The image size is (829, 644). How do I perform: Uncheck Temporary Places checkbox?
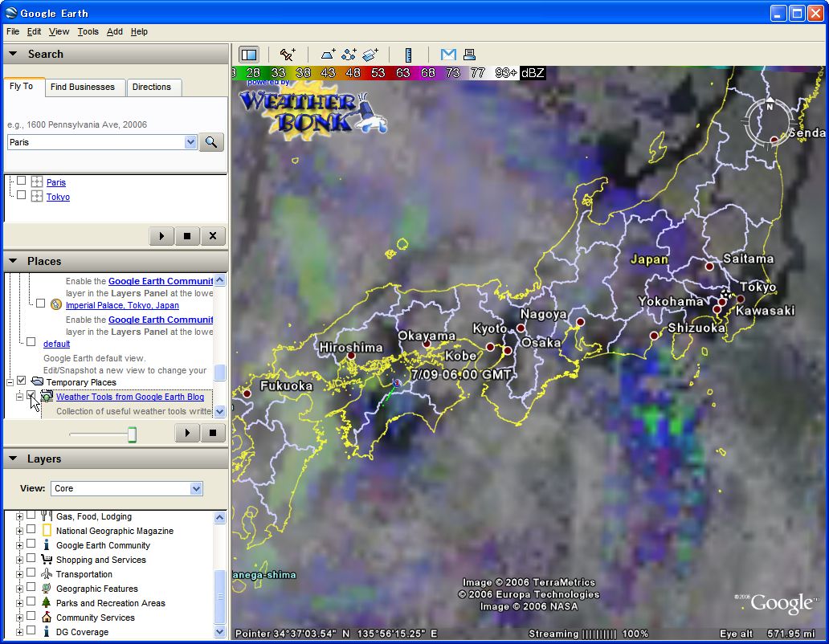click(21, 381)
